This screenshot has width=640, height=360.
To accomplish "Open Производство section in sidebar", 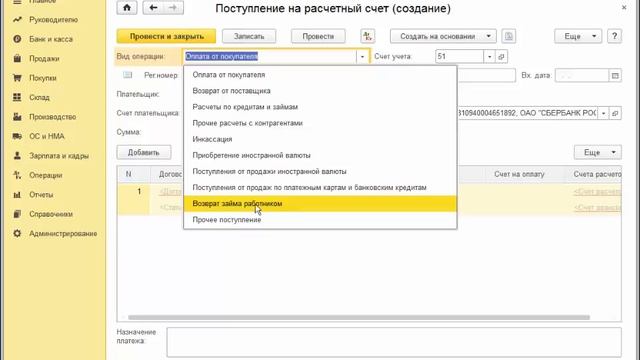I will click(x=52, y=117).
